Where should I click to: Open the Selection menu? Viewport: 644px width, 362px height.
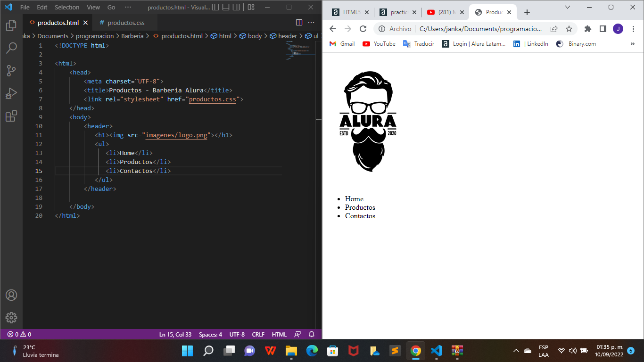67,7
